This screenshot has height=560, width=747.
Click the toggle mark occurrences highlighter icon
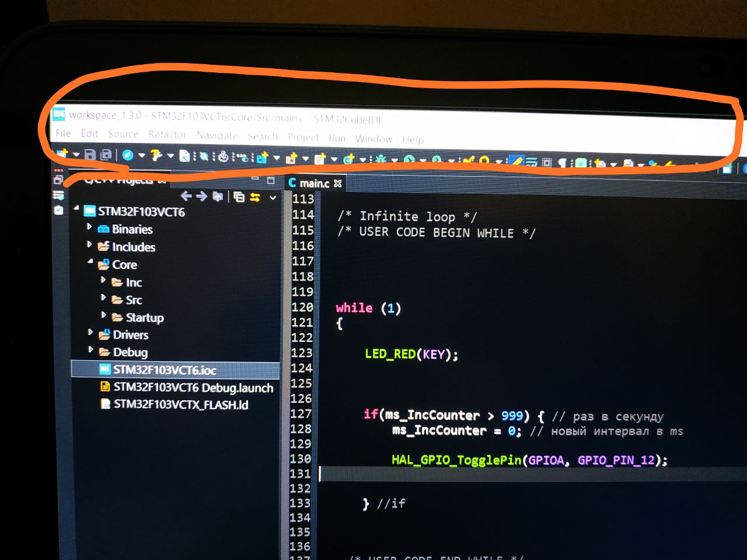[x=516, y=161]
